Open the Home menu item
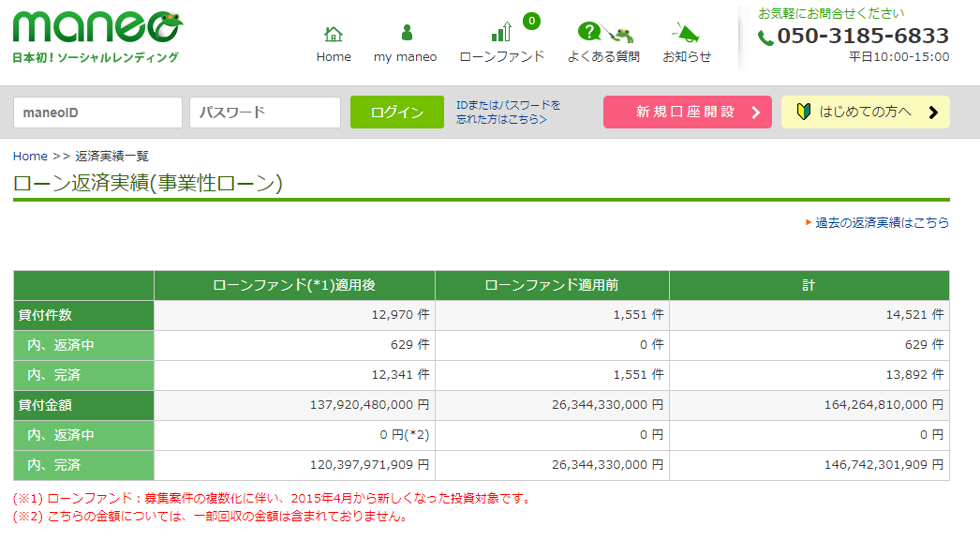980x541 pixels. 334,57
